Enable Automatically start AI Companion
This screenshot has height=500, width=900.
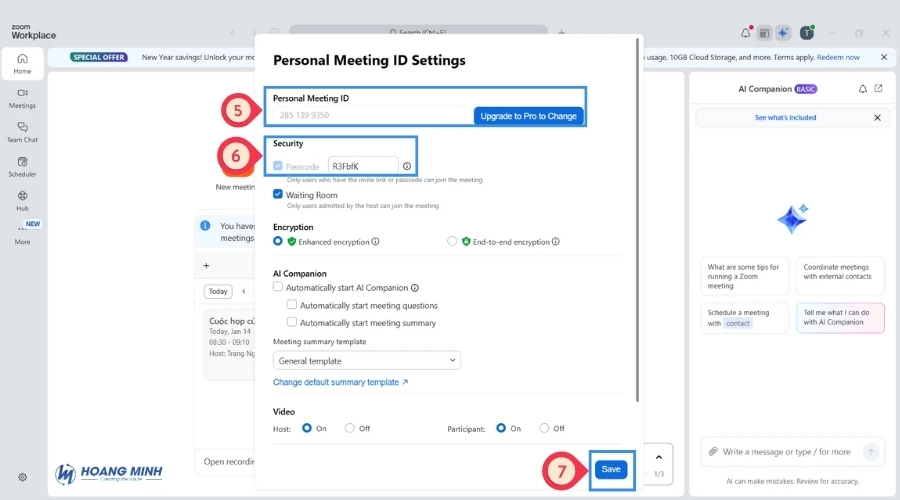coord(278,287)
